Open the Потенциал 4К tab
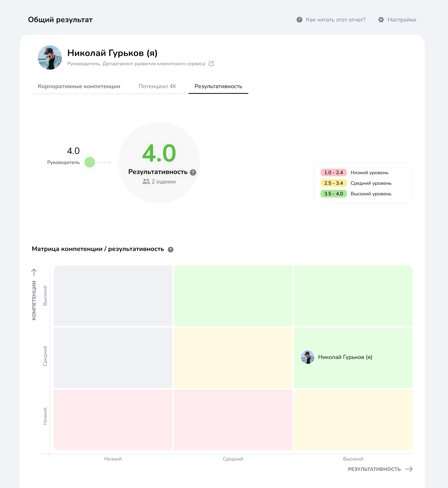Viewport: 448px width, 488px height. click(x=157, y=86)
